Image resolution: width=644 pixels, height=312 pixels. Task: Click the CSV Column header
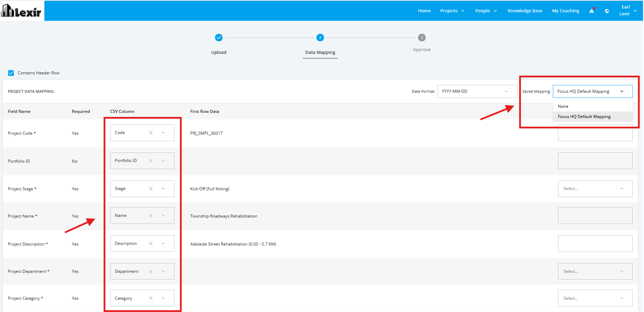tap(122, 112)
